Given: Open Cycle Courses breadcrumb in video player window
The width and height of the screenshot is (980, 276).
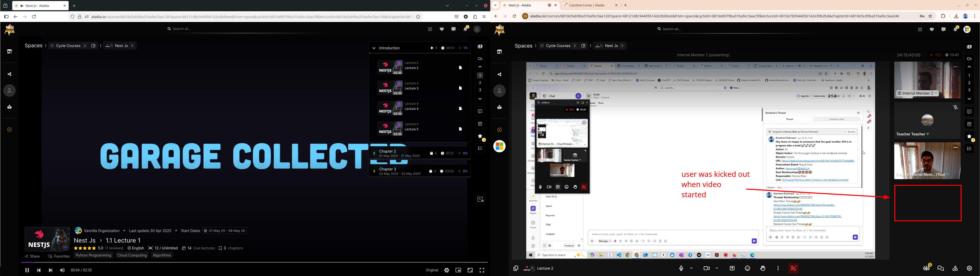Looking at the screenshot, I should coord(68,46).
